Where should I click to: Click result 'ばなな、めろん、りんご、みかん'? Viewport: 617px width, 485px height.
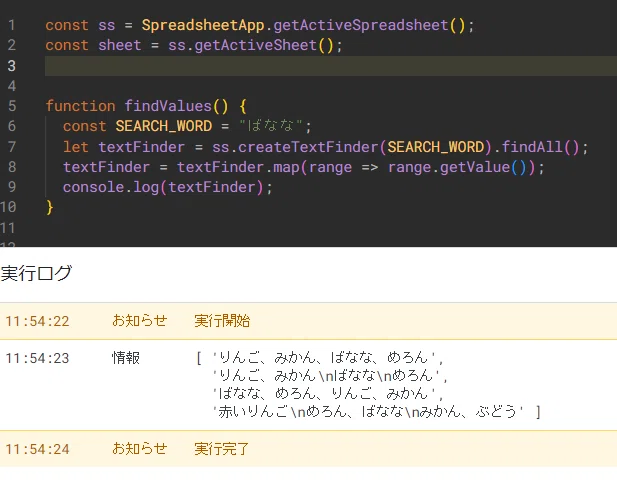coord(324,394)
